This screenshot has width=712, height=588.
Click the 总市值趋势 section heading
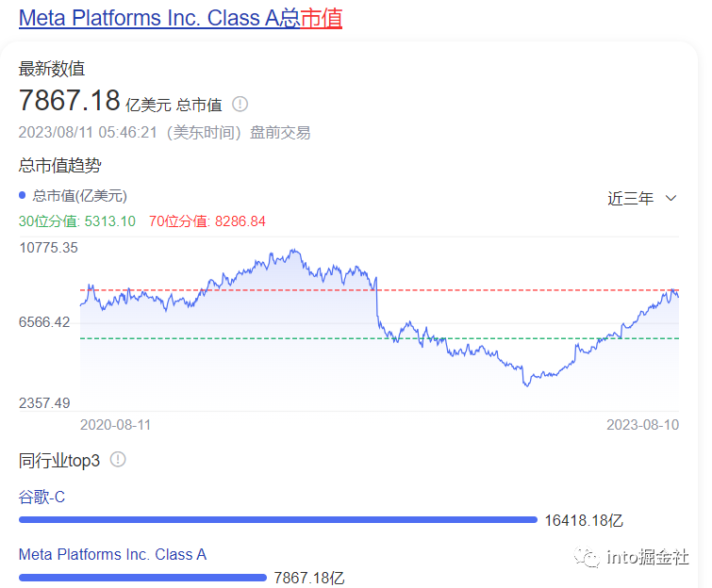(x=60, y=165)
